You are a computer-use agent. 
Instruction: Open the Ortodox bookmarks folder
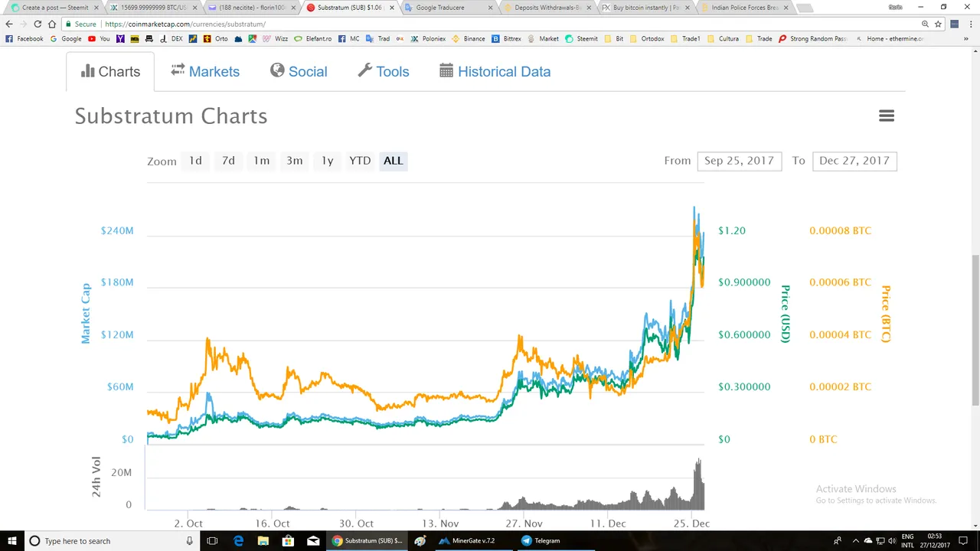[646, 38]
